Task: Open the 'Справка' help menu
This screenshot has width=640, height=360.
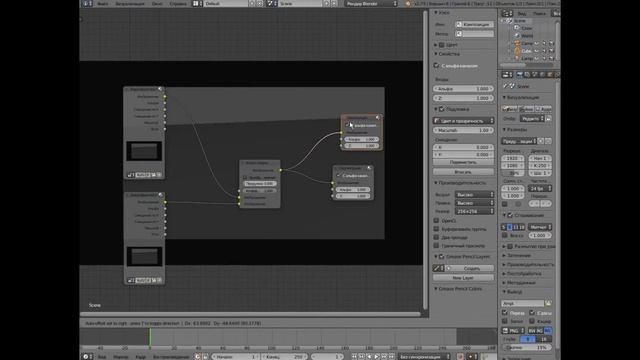Action: point(178,3)
